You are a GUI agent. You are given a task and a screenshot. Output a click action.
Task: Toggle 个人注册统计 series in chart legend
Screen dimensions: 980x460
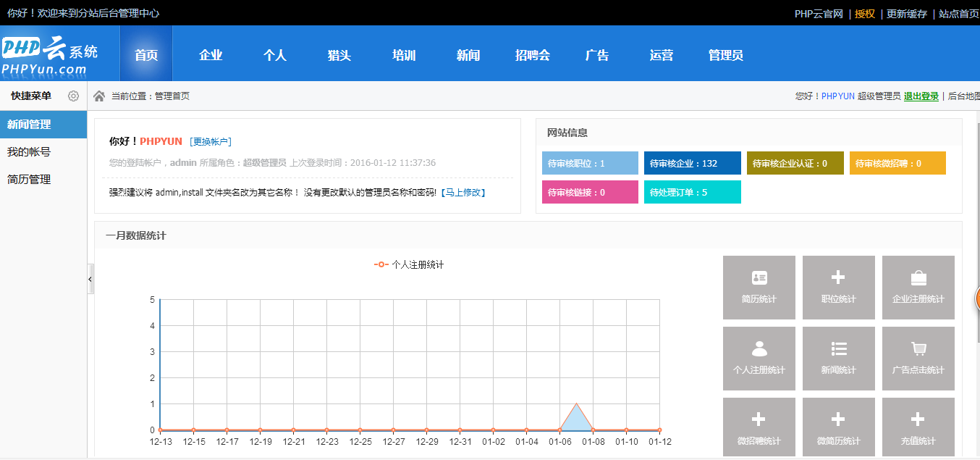pyautogui.click(x=409, y=265)
